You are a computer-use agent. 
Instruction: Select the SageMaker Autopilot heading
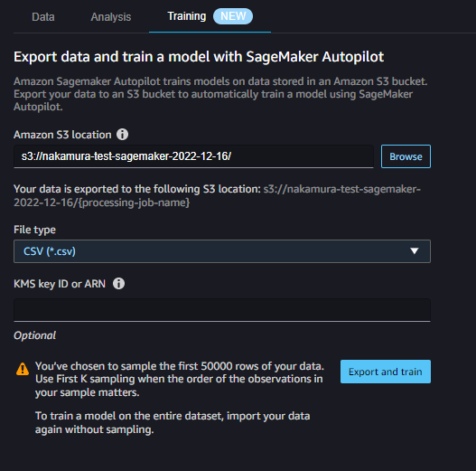click(x=199, y=57)
